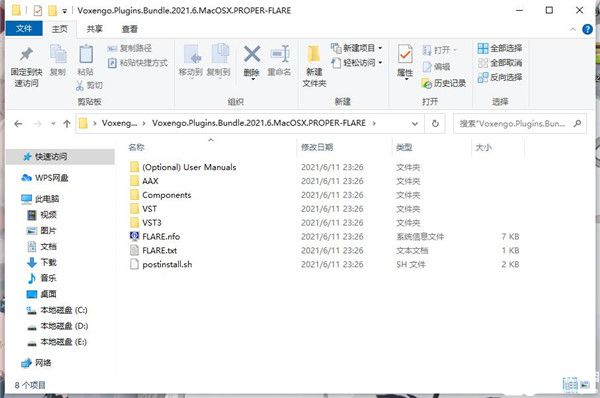Click the Rename (重命名) icon

(279, 54)
